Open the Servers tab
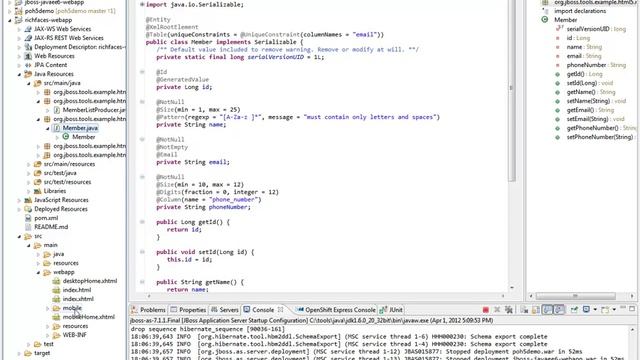Viewport: 640px width, 360px height. point(224,310)
